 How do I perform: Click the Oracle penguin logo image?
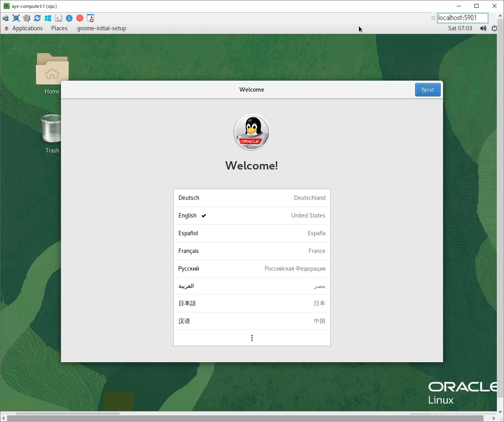[252, 133]
